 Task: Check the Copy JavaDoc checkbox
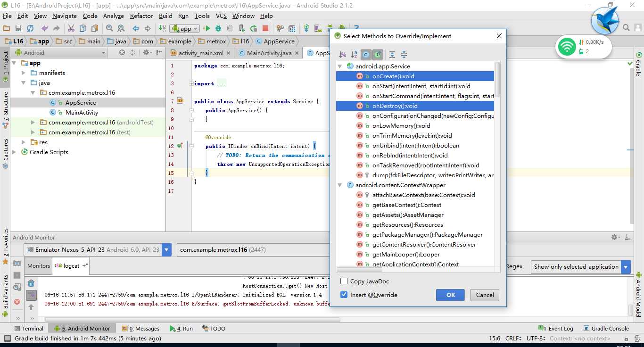344,281
